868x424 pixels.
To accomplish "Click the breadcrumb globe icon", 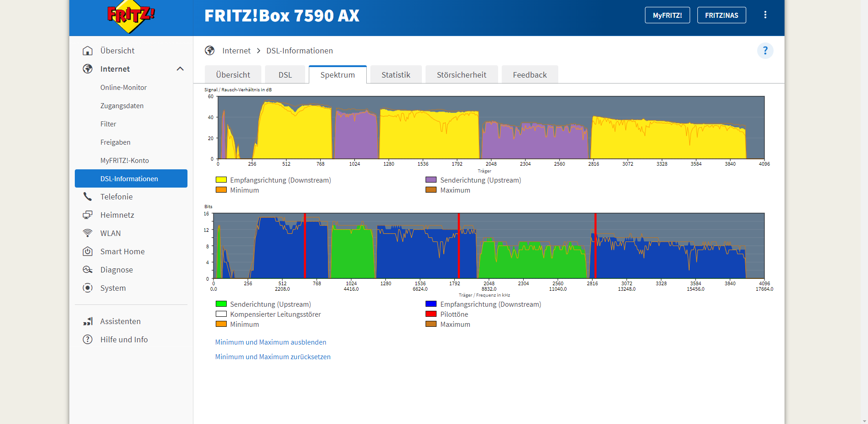I will (x=210, y=51).
